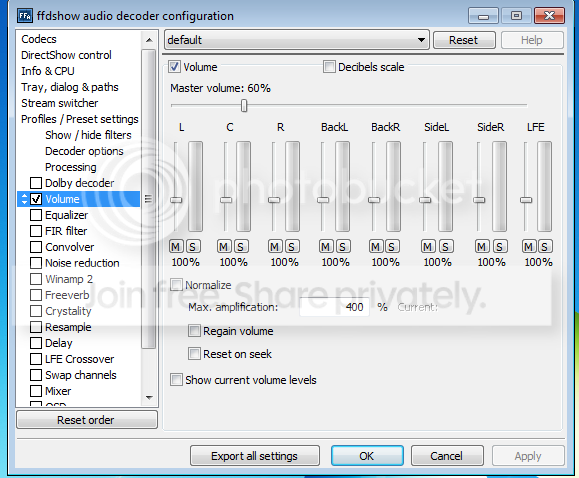The height and width of the screenshot is (478, 579).
Task: Mute the BackL channel with its M button
Action: (x=326, y=246)
